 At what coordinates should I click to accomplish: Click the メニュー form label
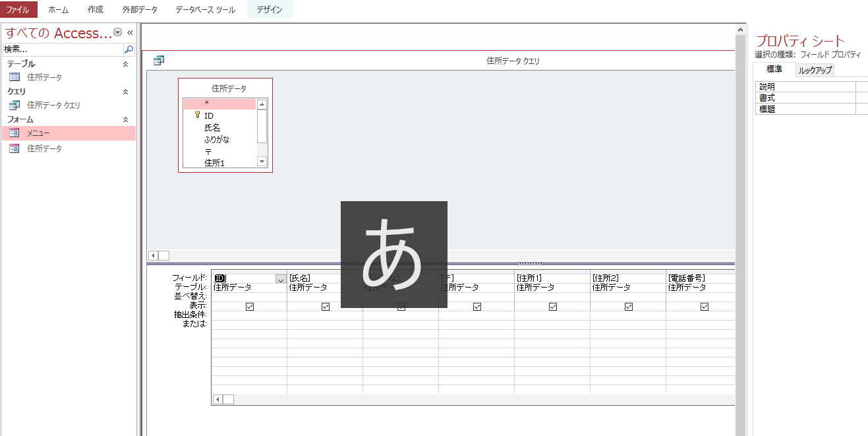coord(38,133)
